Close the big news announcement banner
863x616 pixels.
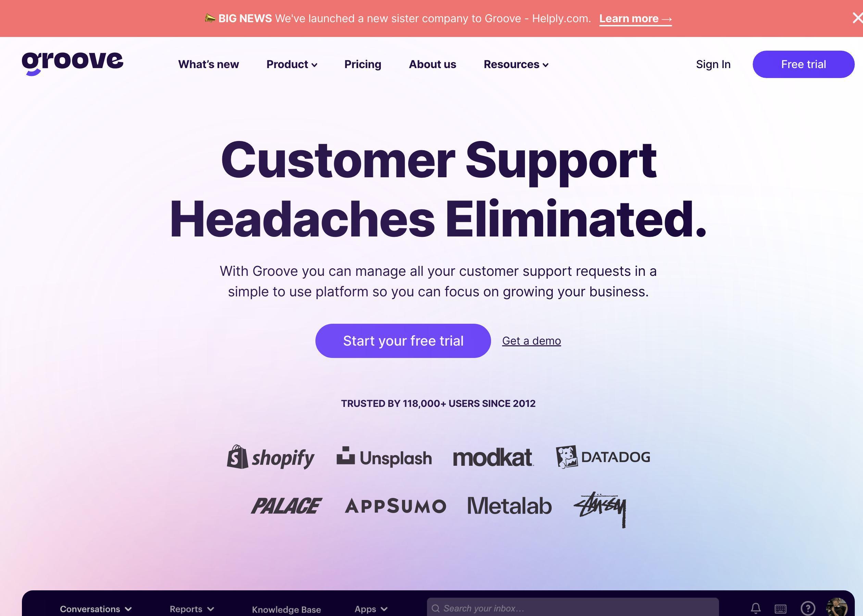coord(857,18)
